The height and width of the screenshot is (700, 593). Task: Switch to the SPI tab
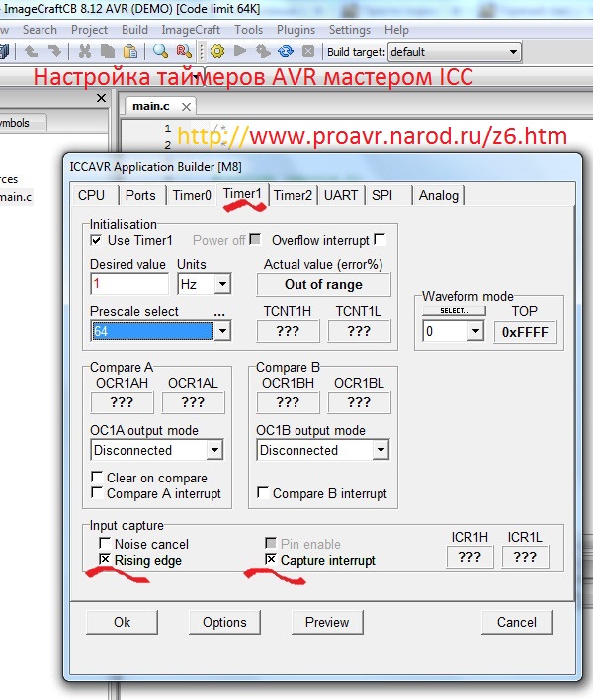point(381,195)
